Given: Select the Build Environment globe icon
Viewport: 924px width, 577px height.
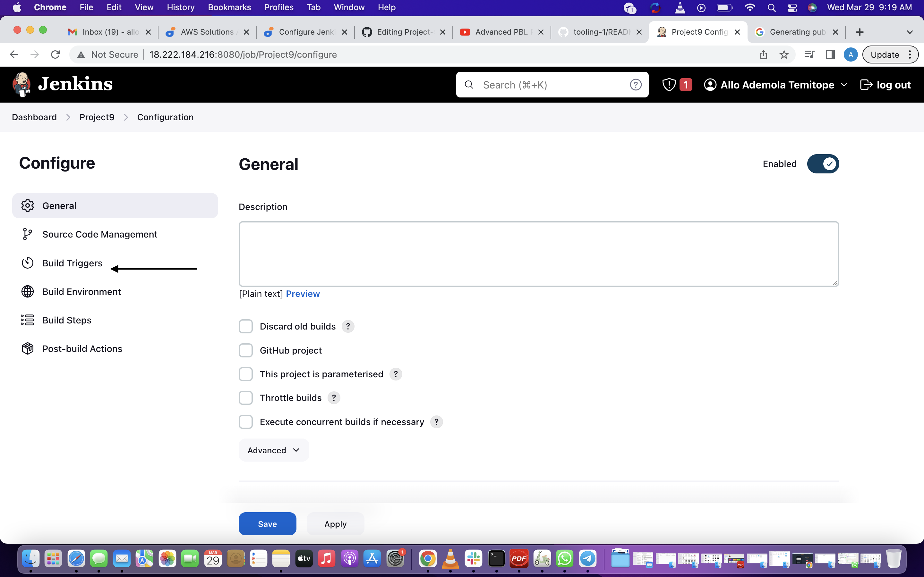Looking at the screenshot, I should tap(27, 291).
